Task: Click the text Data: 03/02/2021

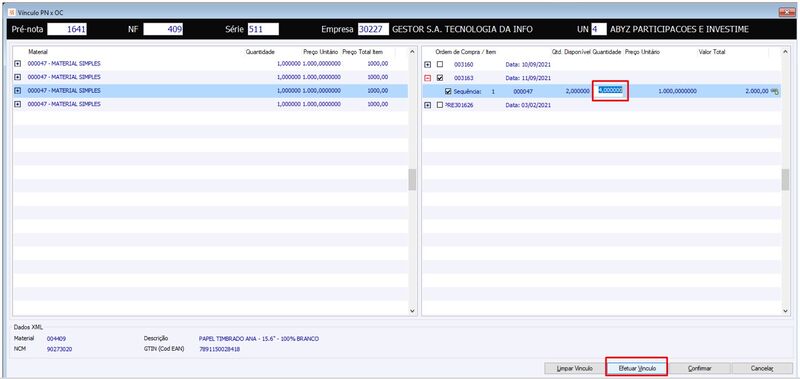Action: pyautogui.click(x=528, y=105)
